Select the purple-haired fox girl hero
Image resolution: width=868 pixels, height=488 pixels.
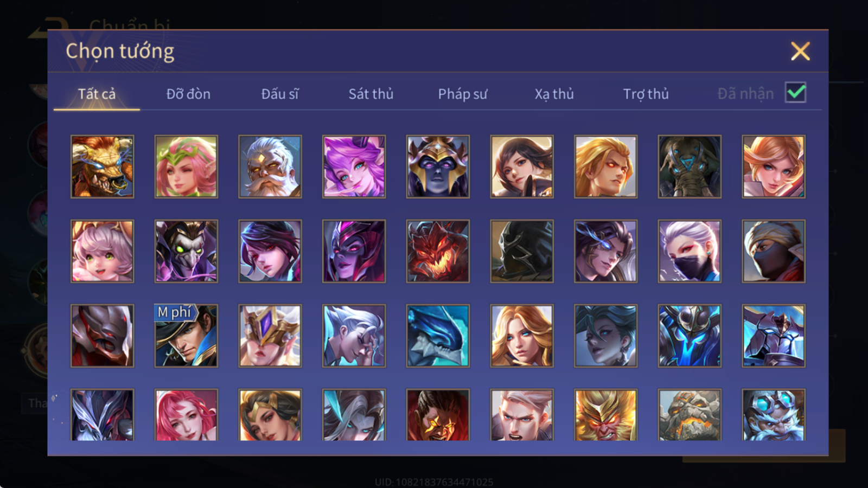[x=354, y=166]
